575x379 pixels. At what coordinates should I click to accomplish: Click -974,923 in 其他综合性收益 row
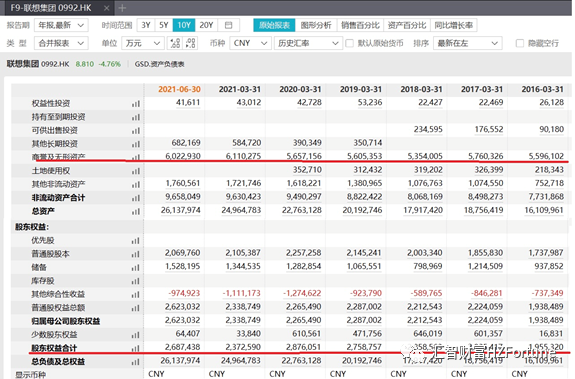[184, 293]
